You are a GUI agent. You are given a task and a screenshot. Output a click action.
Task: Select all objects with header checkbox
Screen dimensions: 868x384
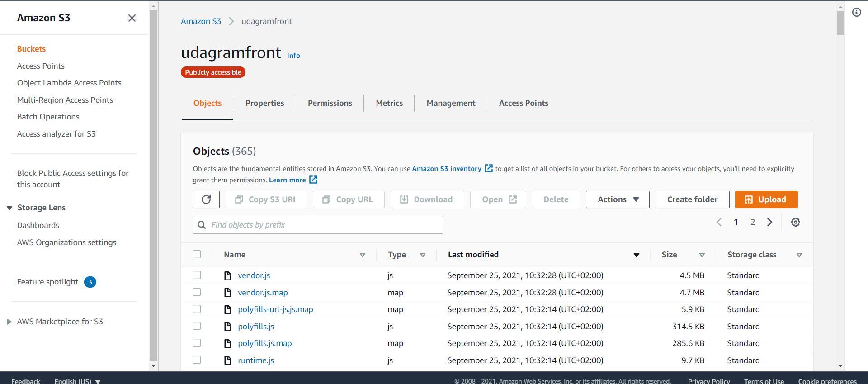tap(197, 254)
